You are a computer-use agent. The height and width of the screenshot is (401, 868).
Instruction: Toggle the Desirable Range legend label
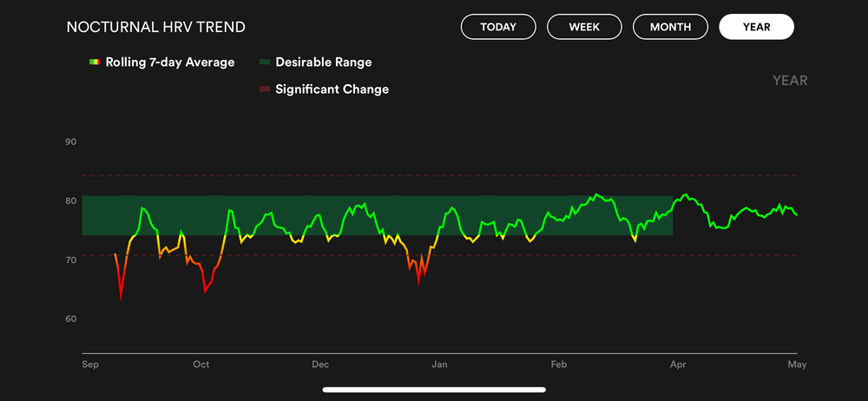coord(323,62)
